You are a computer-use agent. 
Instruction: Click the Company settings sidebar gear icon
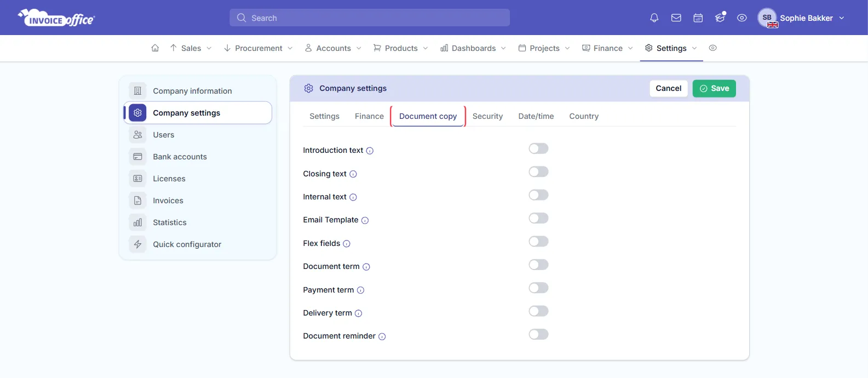pos(137,113)
